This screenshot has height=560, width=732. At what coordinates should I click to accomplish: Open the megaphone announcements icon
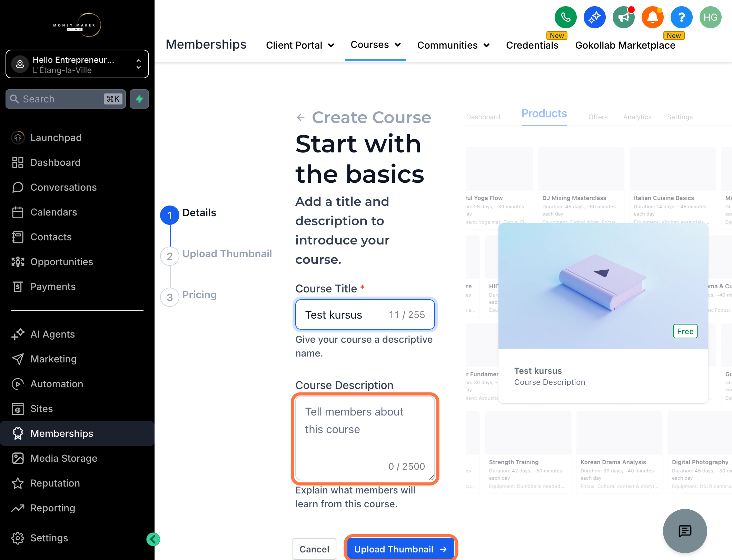(623, 17)
